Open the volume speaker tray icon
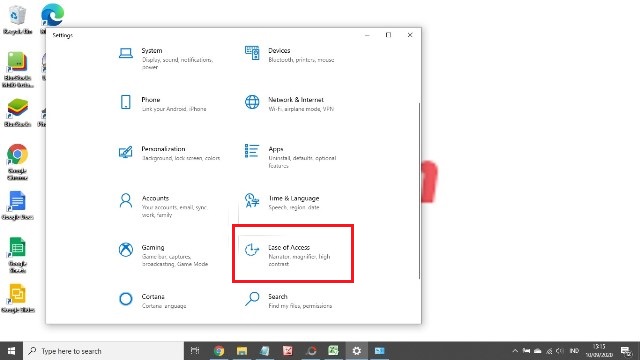Image resolution: width=640 pixels, height=360 pixels. [x=560, y=351]
